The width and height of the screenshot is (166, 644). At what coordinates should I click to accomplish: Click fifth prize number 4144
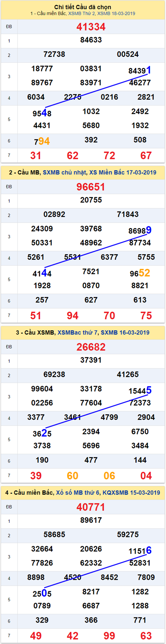point(42,273)
